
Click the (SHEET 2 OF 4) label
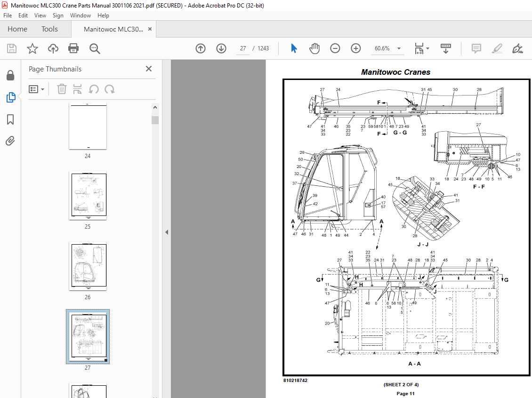401,385
